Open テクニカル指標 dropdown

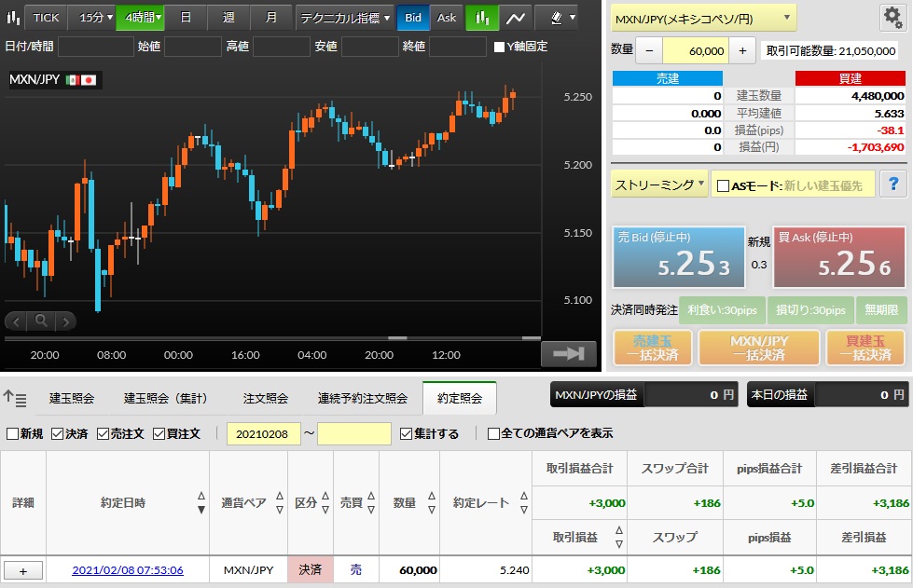click(x=344, y=18)
